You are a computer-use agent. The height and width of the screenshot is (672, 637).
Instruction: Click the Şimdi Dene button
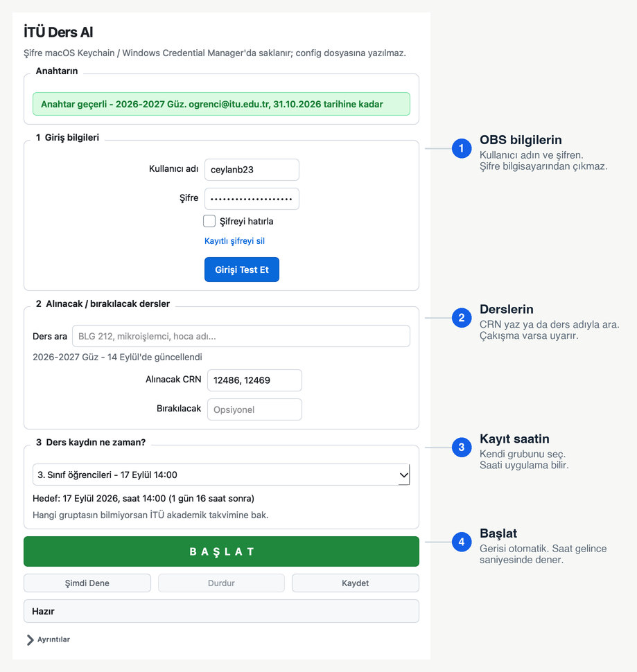click(x=87, y=583)
